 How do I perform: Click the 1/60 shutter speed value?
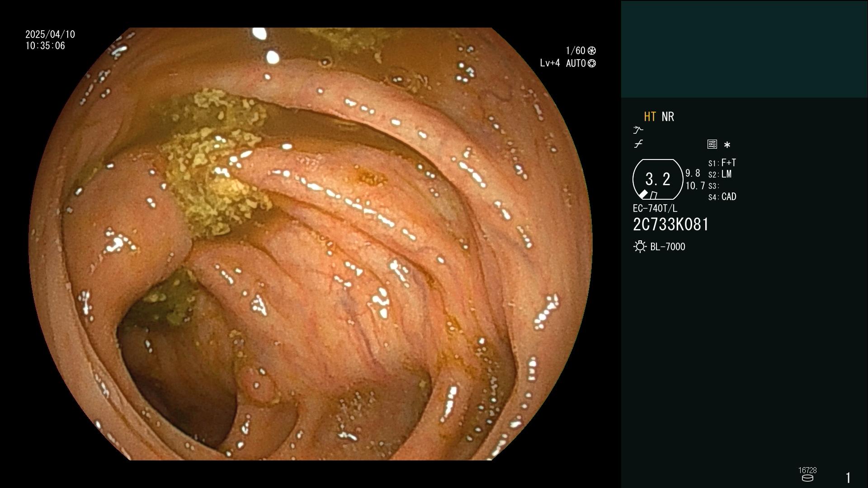[576, 51]
